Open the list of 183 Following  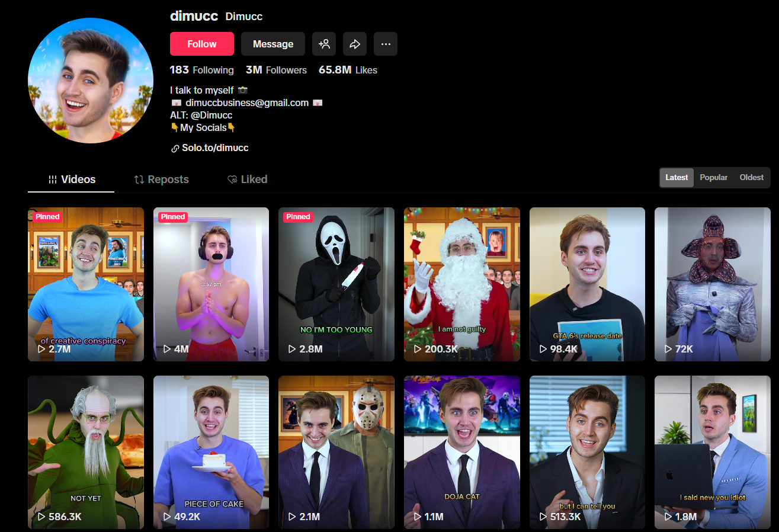click(201, 70)
